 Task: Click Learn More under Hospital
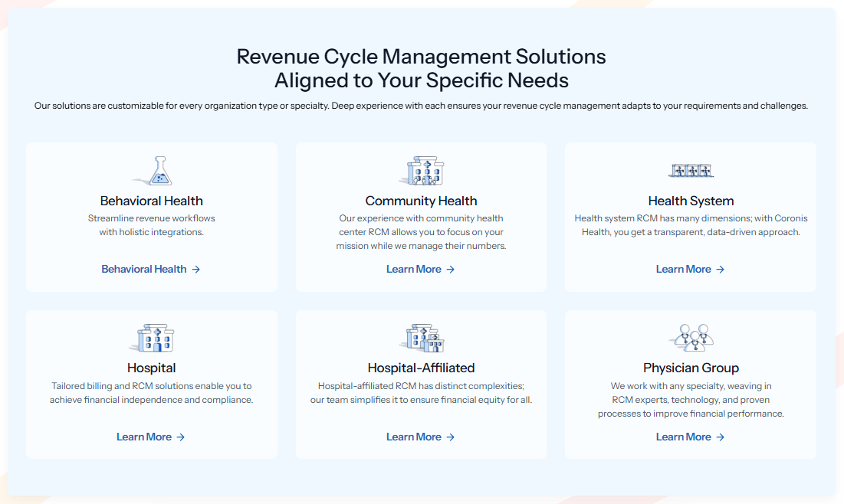151,437
